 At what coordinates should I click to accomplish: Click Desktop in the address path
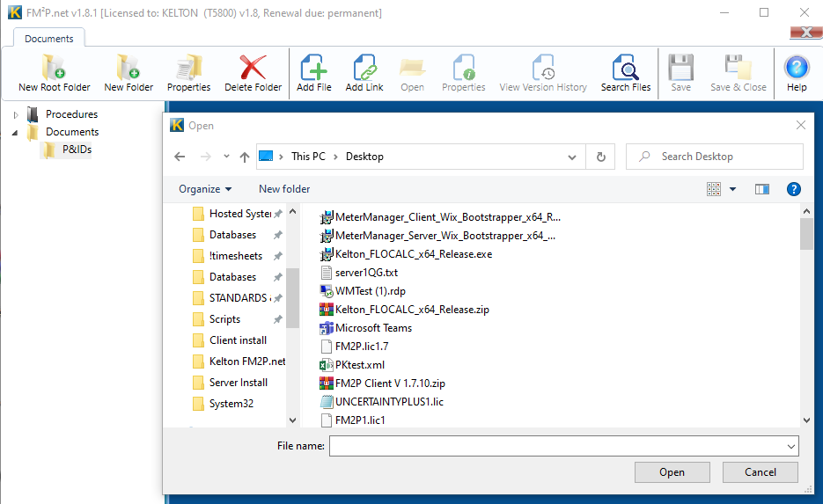(x=364, y=157)
